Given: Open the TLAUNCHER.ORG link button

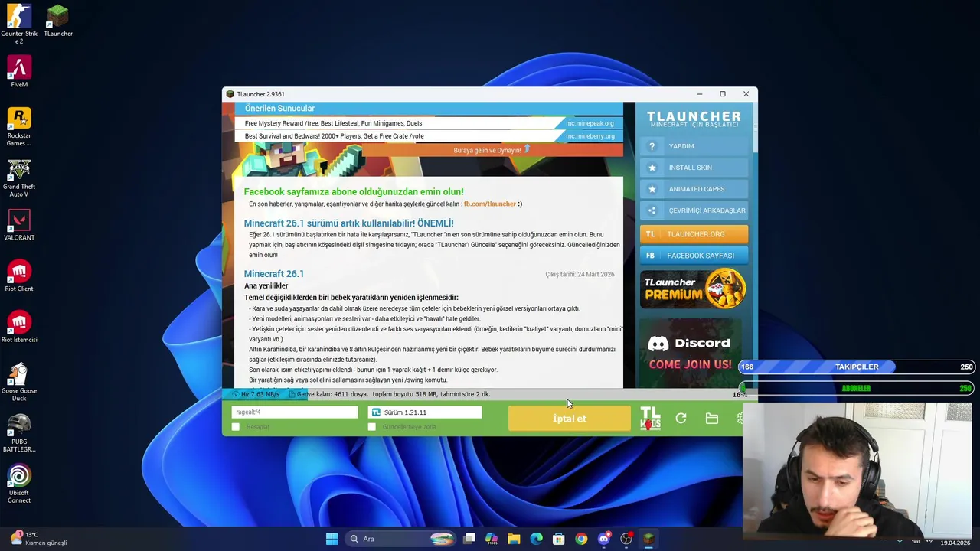Looking at the screenshot, I should pos(694,234).
